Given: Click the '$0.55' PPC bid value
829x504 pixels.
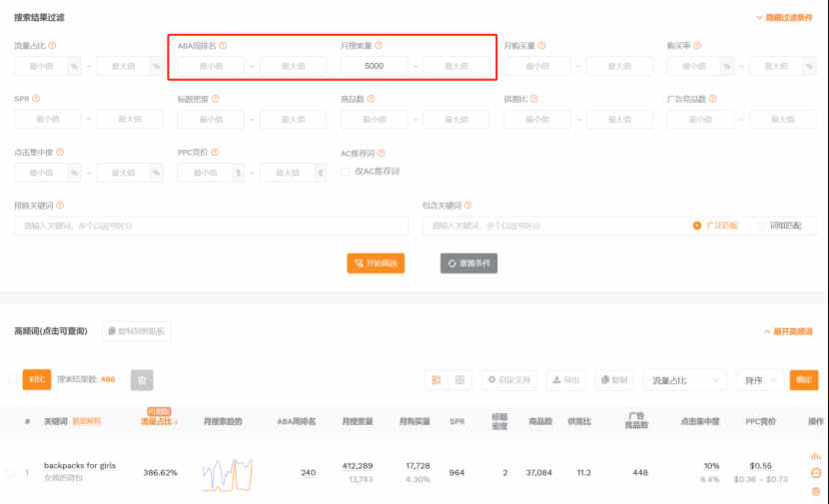Looking at the screenshot, I should click(x=760, y=466).
